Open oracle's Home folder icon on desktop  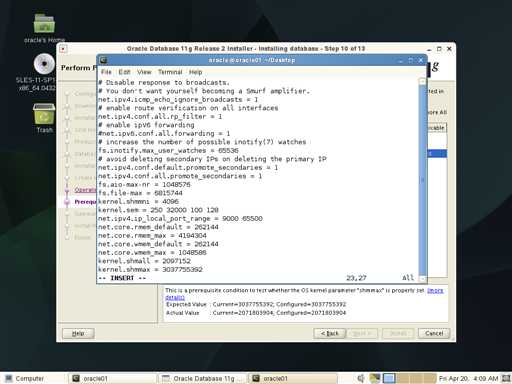[x=44, y=24]
